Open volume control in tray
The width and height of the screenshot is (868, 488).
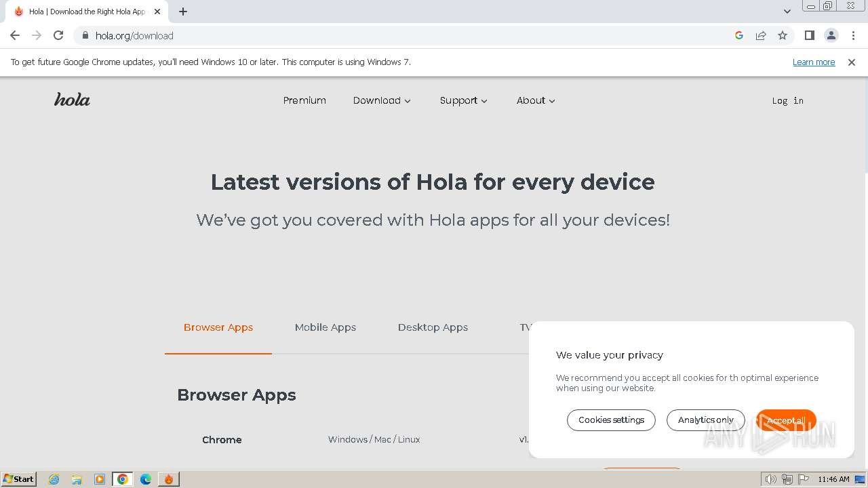(771, 479)
